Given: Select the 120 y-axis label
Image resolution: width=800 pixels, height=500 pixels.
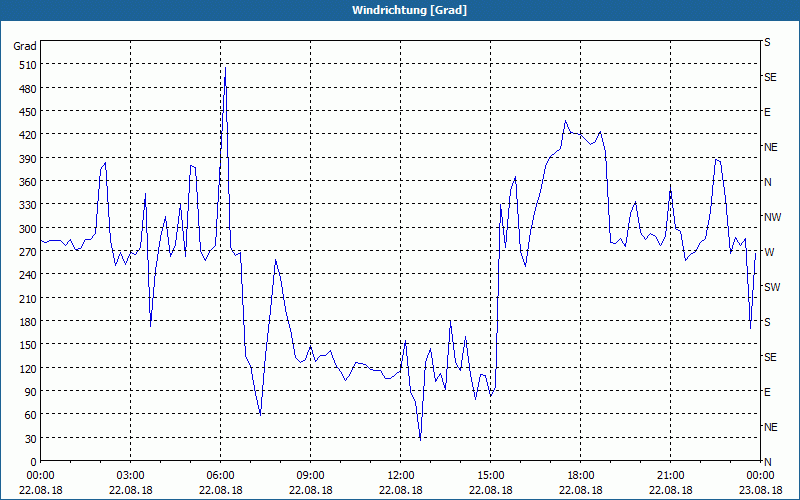Looking at the screenshot, I should tap(28, 368).
